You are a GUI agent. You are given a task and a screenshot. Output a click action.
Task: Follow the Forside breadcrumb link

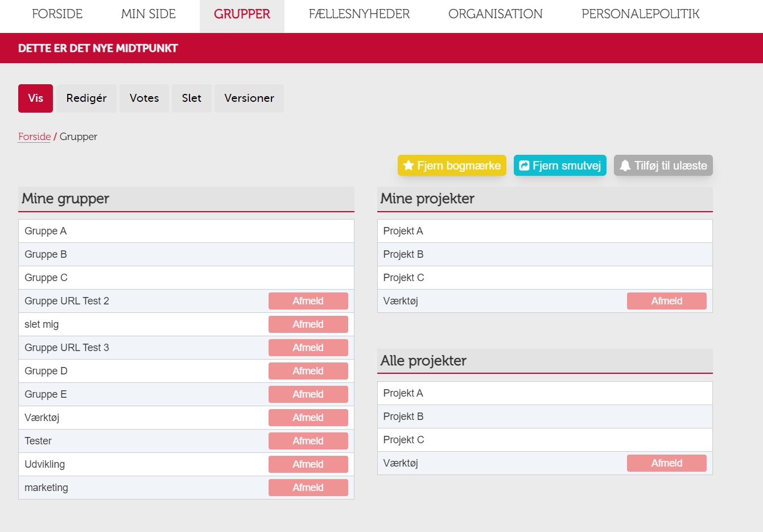(34, 137)
